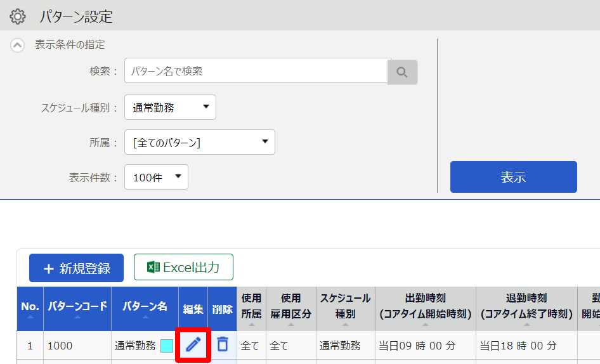Click the blue 表示 button

514,177
